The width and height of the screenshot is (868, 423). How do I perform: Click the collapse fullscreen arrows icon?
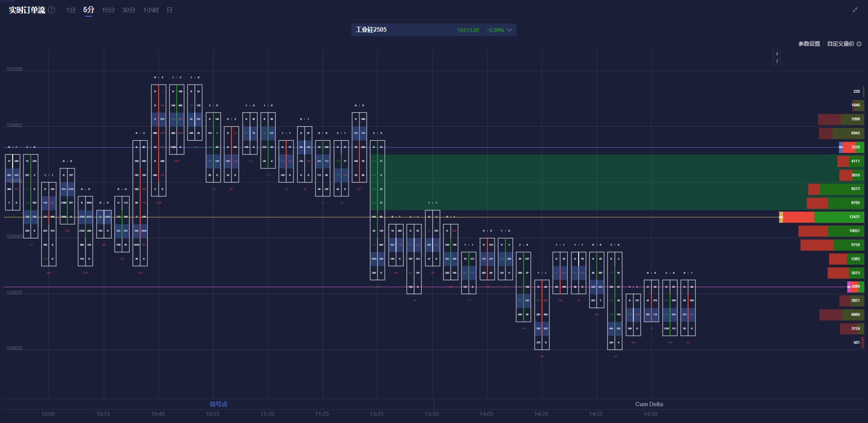(x=855, y=10)
